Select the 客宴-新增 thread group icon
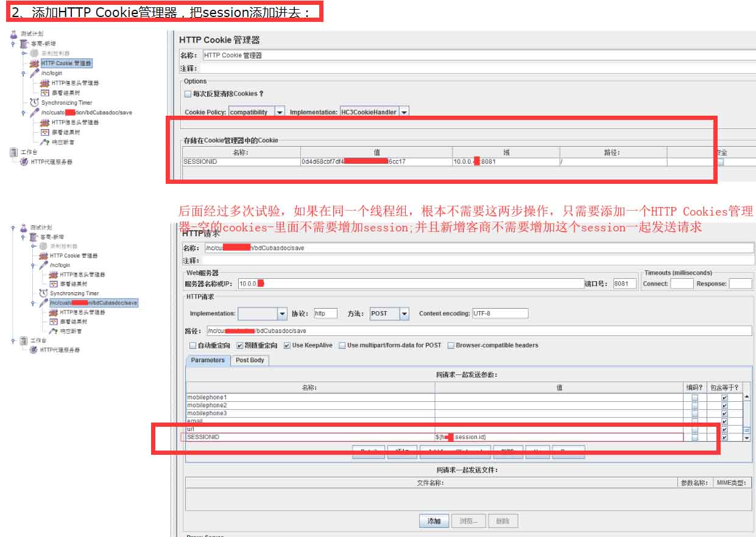The width and height of the screenshot is (756, 537). pyautogui.click(x=24, y=44)
